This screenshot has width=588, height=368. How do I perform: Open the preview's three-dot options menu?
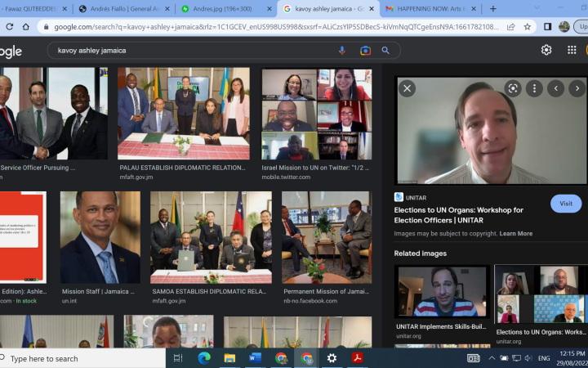tap(534, 88)
